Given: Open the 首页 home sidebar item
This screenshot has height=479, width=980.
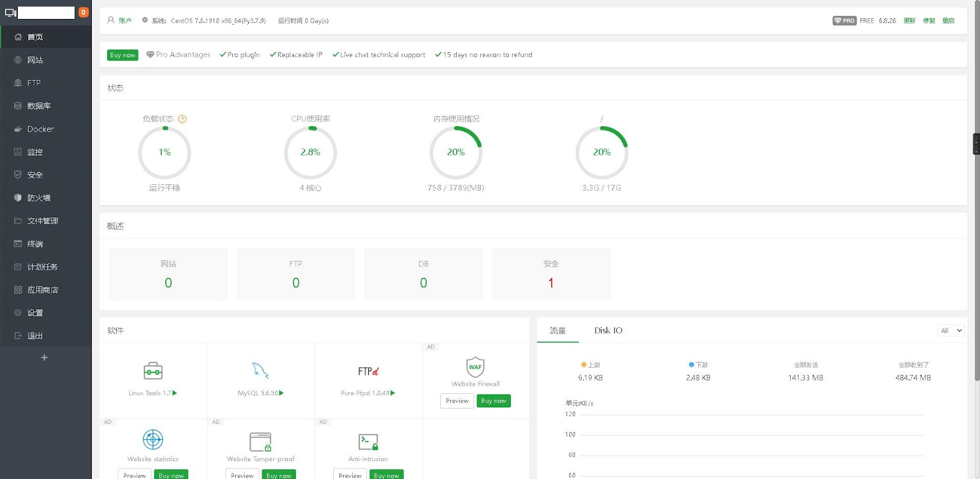Looking at the screenshot, I should pos(46,37).
